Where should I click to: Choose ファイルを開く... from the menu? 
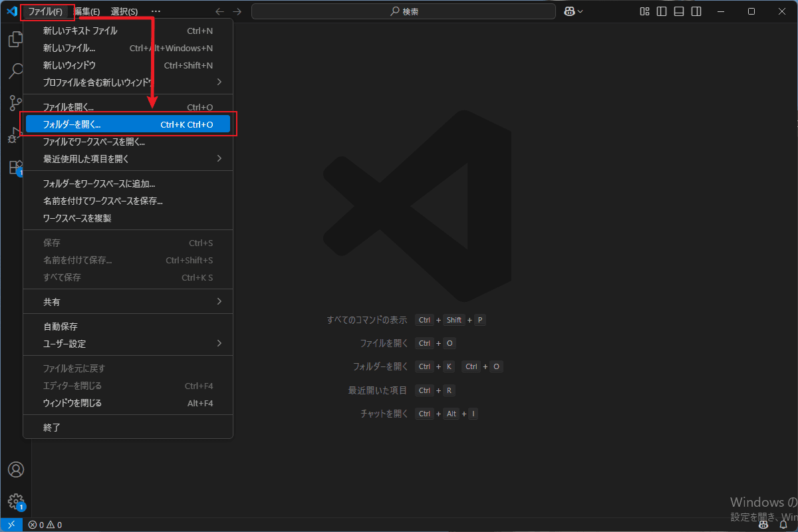[128, 107]
